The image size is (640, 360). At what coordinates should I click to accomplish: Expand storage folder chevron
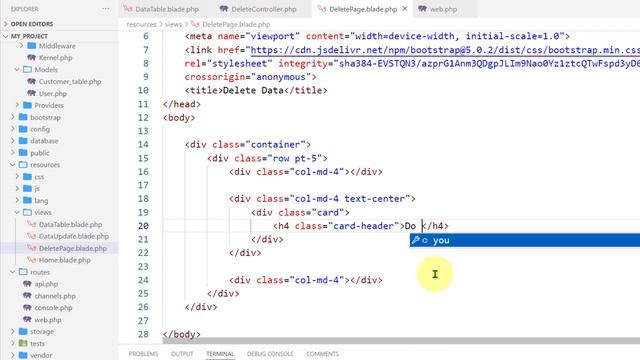tap(13, 331)
